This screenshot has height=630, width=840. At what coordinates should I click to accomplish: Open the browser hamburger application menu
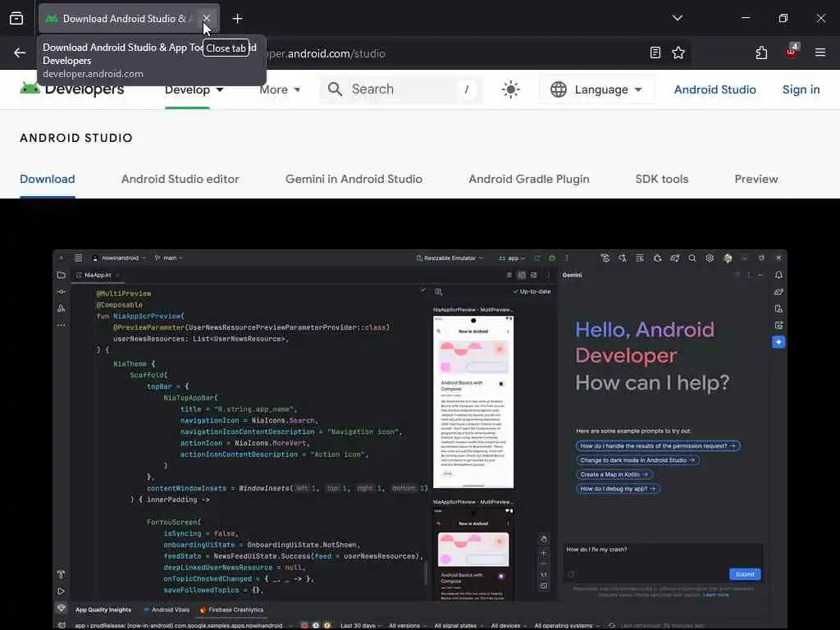(819, 52)
